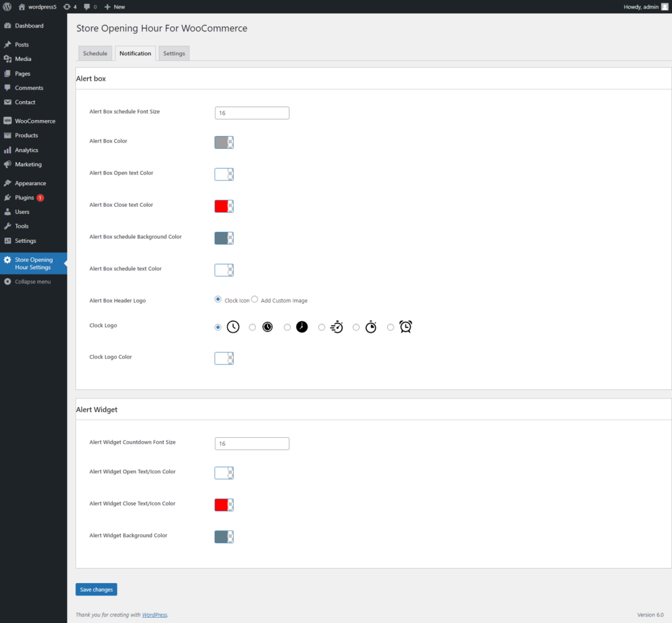Open Plugins menu with update badge
Viewport: 672px width, 623px height.
coord(33,198)
